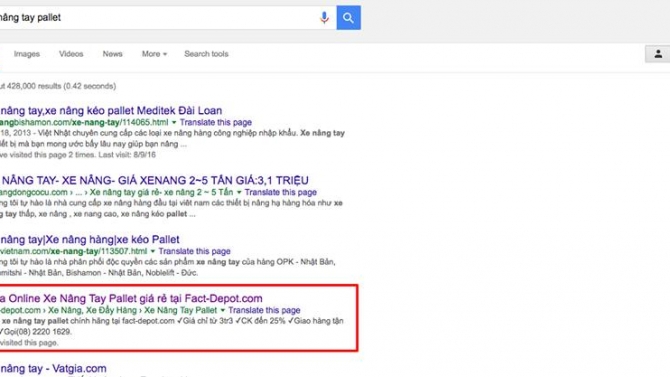The width and height of the screenshot is (670, 377).
Task: Click the '428,000 results (0.42 seconds)' text
Action: [x=61, y=86]
